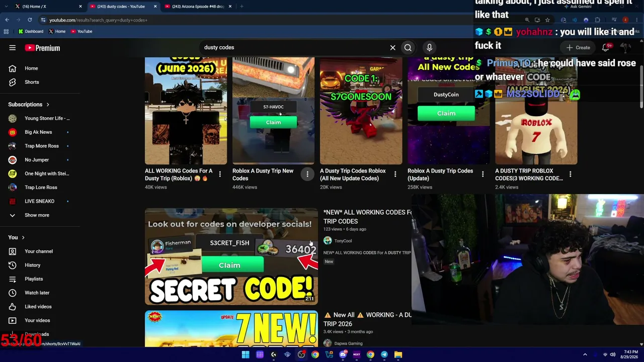Open the browser tab search dropdown
The width and height of the screenshot is (644, 362).
(6, 7)
